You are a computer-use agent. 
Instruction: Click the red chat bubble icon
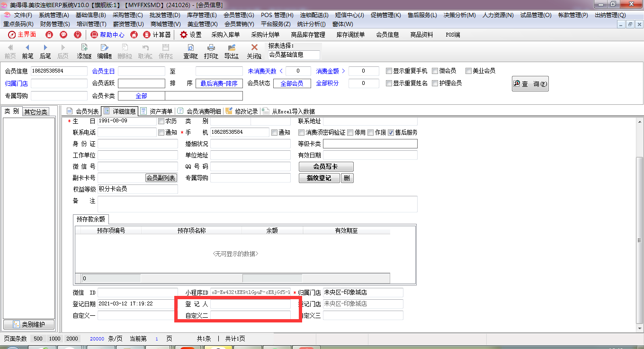click(x=63, y=35)
